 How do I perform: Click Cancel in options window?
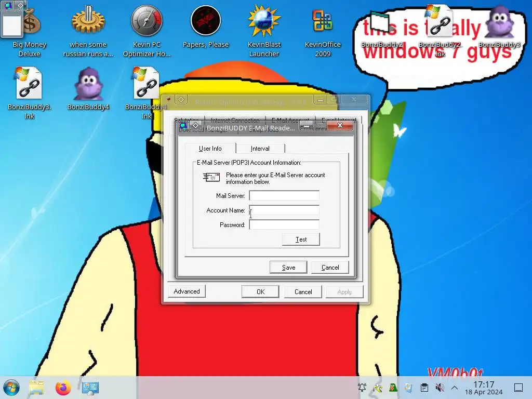point(303,292)
